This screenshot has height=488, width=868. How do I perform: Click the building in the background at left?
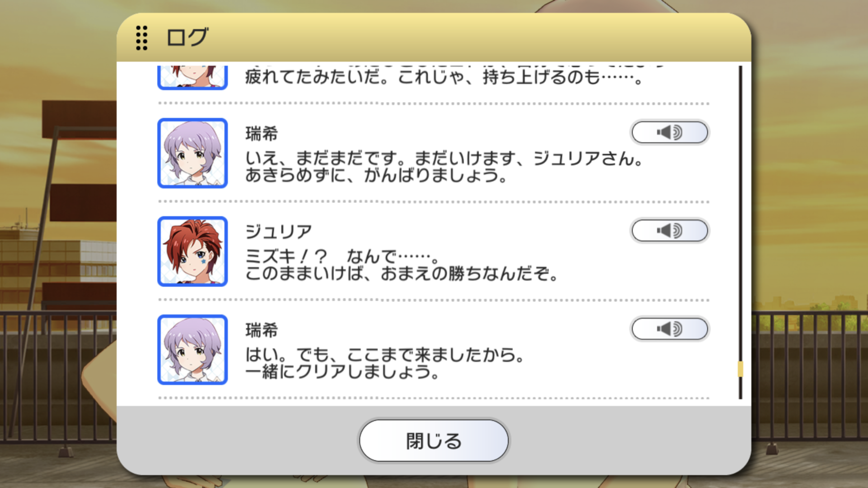click(x=59, y=259)
